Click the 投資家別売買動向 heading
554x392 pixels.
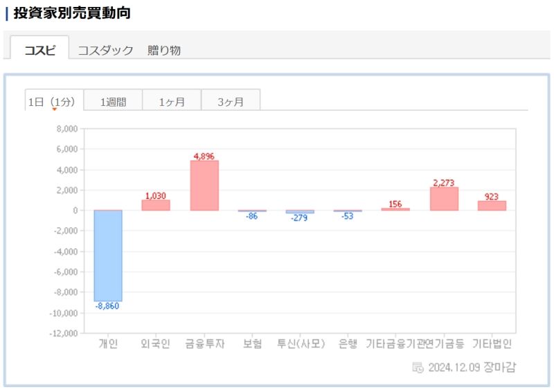pyautogui.click(x=72, y=13)
